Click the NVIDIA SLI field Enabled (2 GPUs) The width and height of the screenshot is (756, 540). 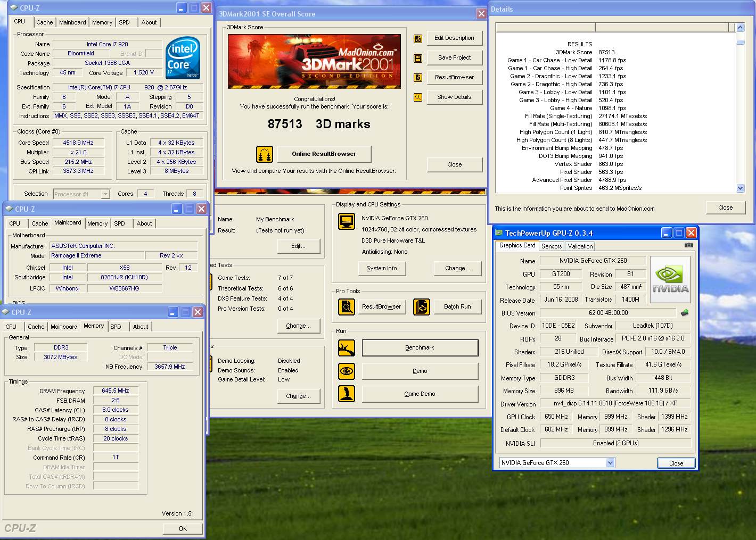point(615,443)
